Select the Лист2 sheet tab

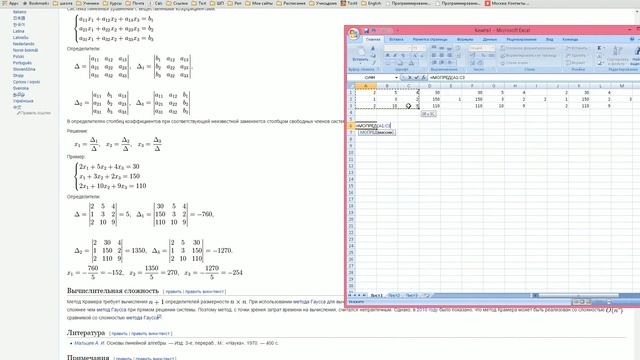(x=394, y=295)
